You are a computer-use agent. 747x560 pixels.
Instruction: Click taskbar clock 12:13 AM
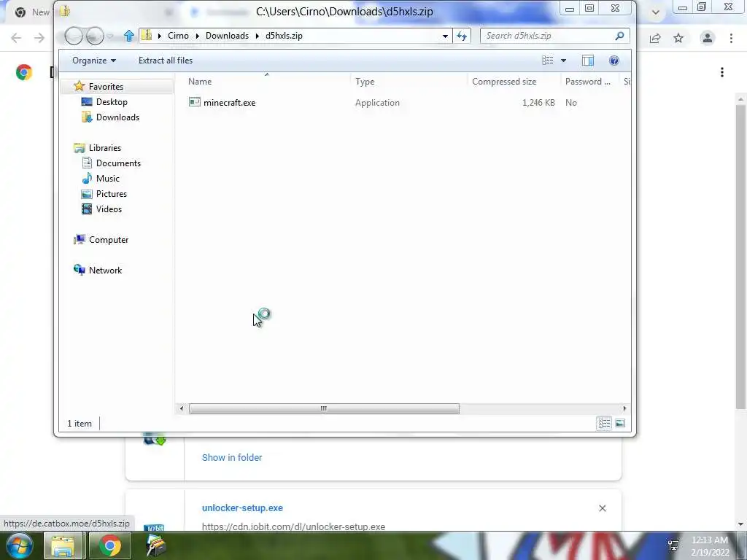click(710, 540)
